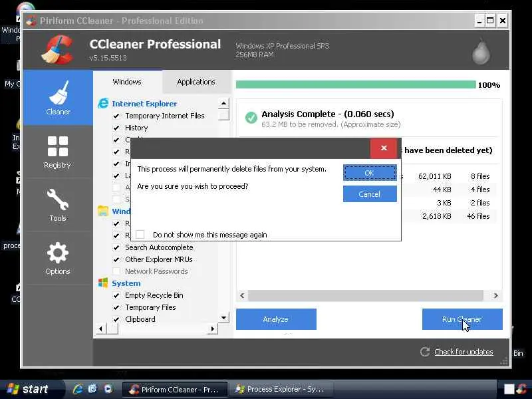Toggle Other Explorer MRUs checkbox
The height and width of the screenshot is (399, 532).
tap(116, 259)
